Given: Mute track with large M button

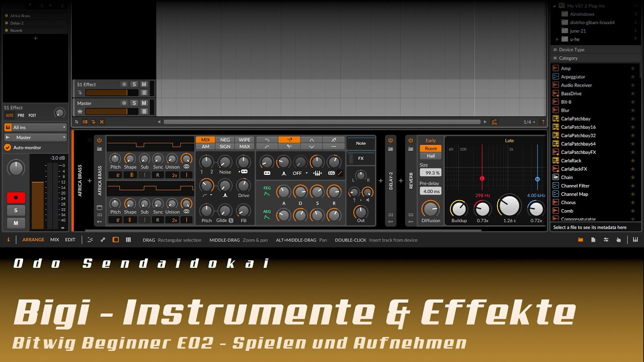Looking at the screenshot, I should tap(16, 223).
